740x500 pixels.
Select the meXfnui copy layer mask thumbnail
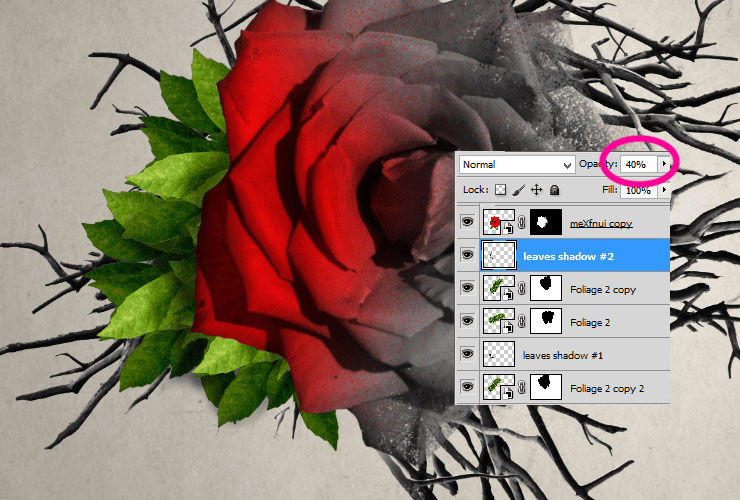tap(546, 222)
